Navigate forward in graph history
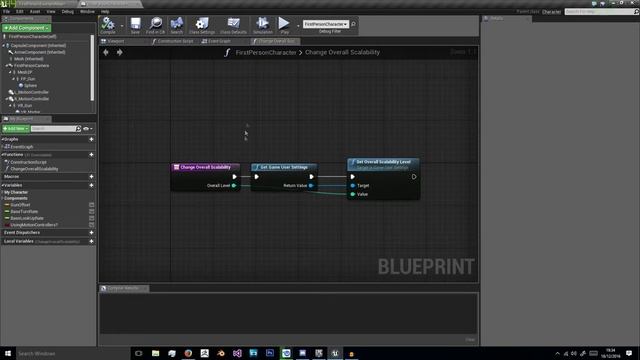This screenshot has width=640, height=360. [x=120, y=52]
